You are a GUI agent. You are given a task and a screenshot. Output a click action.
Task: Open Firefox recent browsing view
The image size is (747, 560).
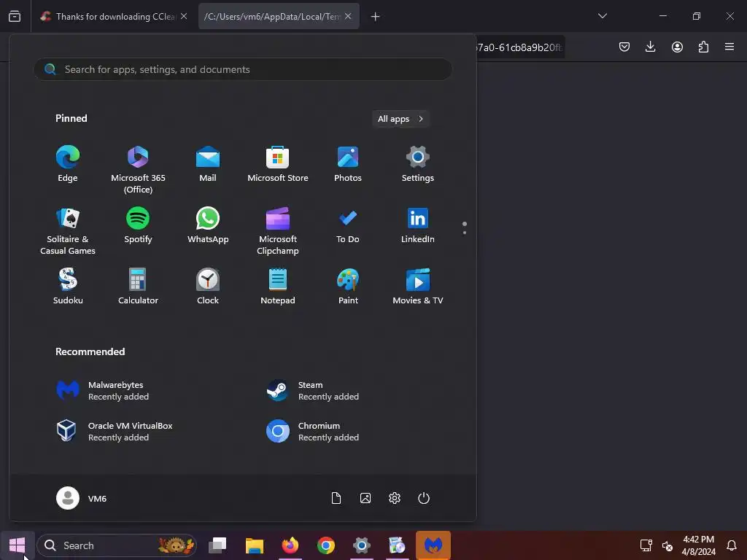click(x=15, y=17)
